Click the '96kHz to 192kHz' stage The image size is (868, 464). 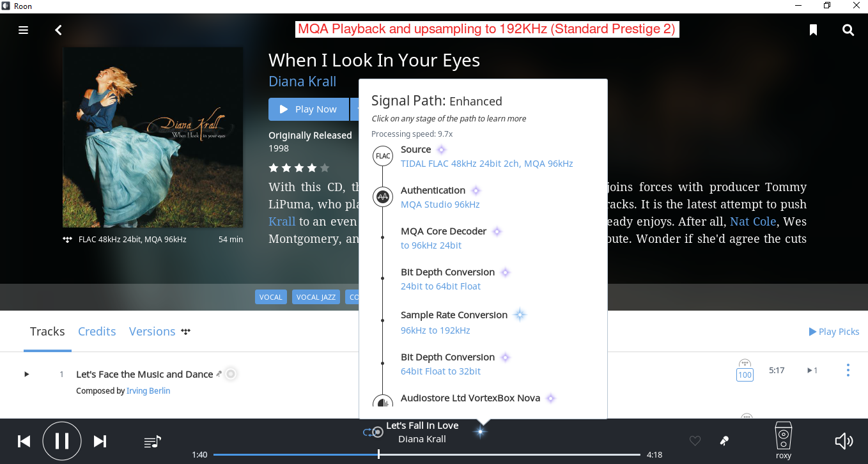point(435,330)
